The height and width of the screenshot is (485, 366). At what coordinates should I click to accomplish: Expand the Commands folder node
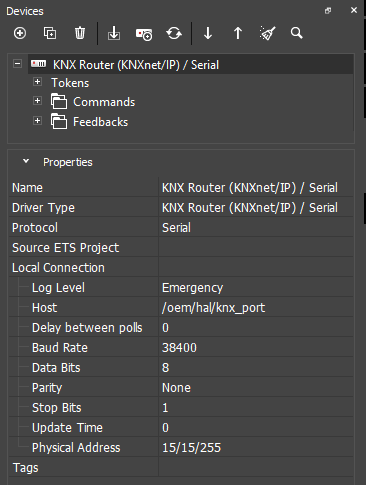click(38, 101)
